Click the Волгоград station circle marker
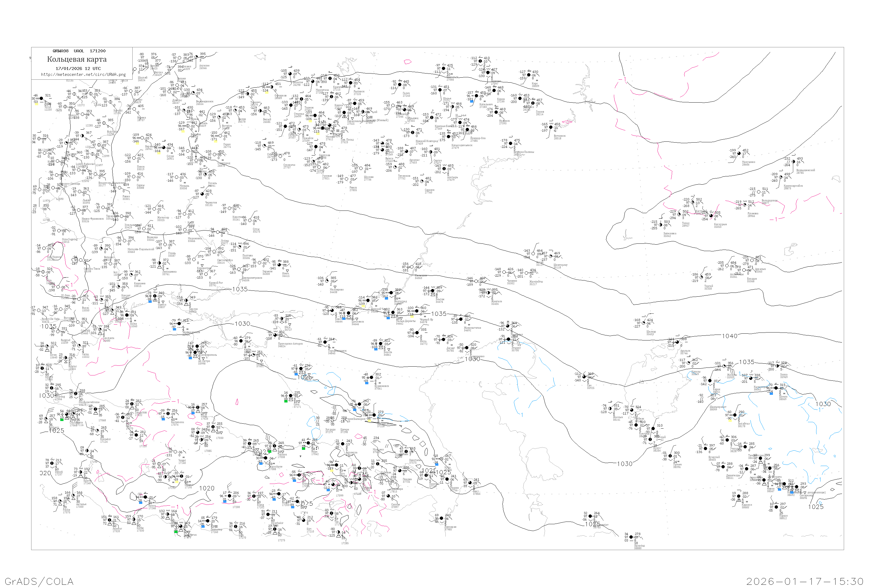 click(x=391, y=293)
